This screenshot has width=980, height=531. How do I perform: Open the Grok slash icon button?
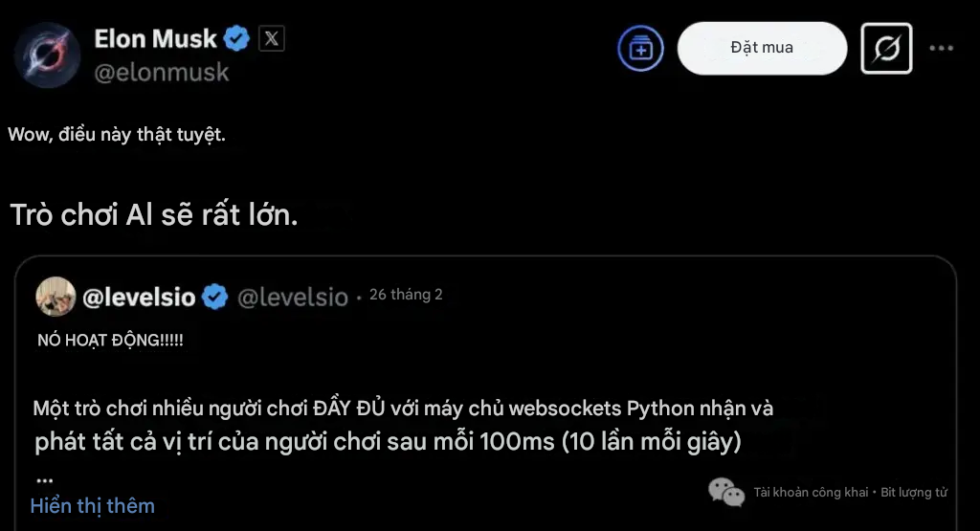pos(886,48)
